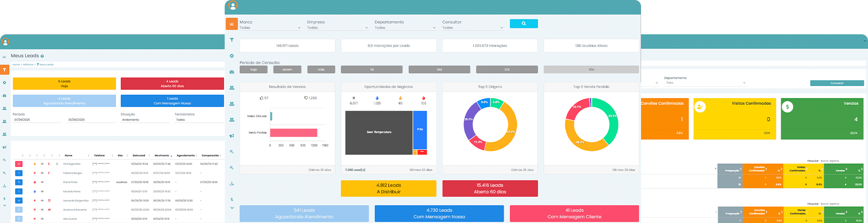
Task: Click the funnel filter icon in center sidebar
Action: pos(231,40)
